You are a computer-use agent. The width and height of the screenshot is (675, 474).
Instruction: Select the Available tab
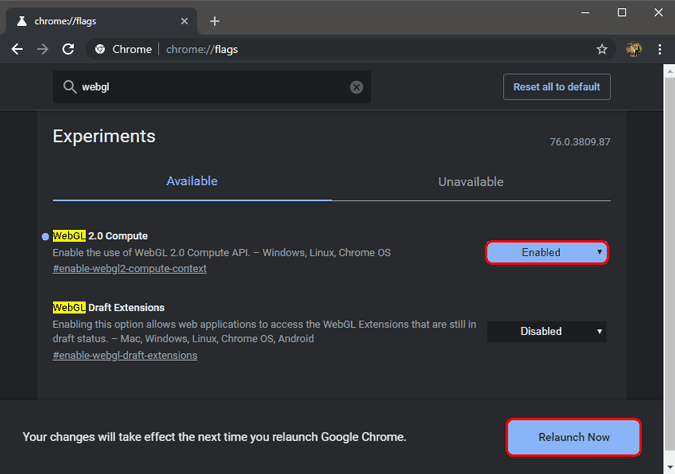click(192, 182)
